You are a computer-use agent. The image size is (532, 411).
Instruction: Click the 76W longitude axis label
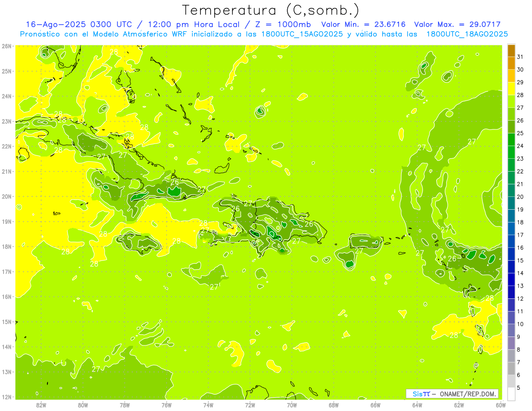[x=166, y=405]
